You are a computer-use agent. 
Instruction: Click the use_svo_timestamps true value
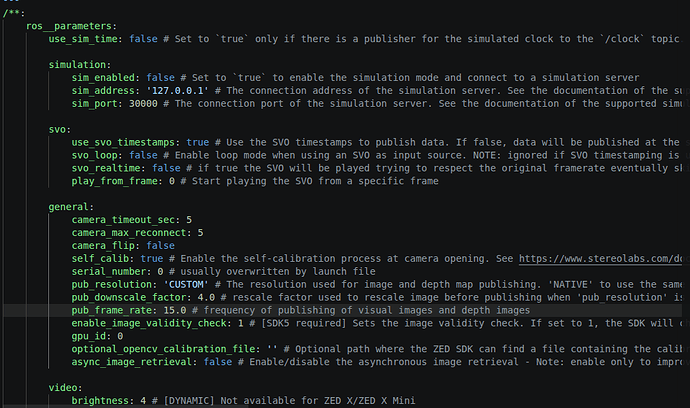[198, 142]
